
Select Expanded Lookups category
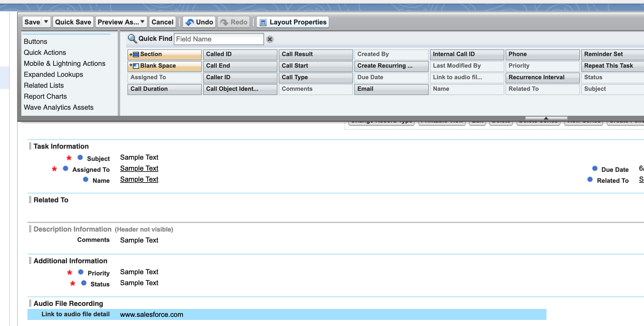[x=53, y=74]
